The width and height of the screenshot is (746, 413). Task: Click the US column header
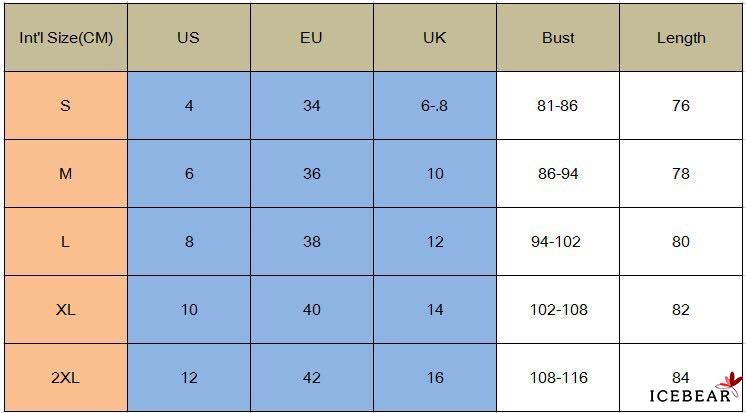(x=188, y=38)
